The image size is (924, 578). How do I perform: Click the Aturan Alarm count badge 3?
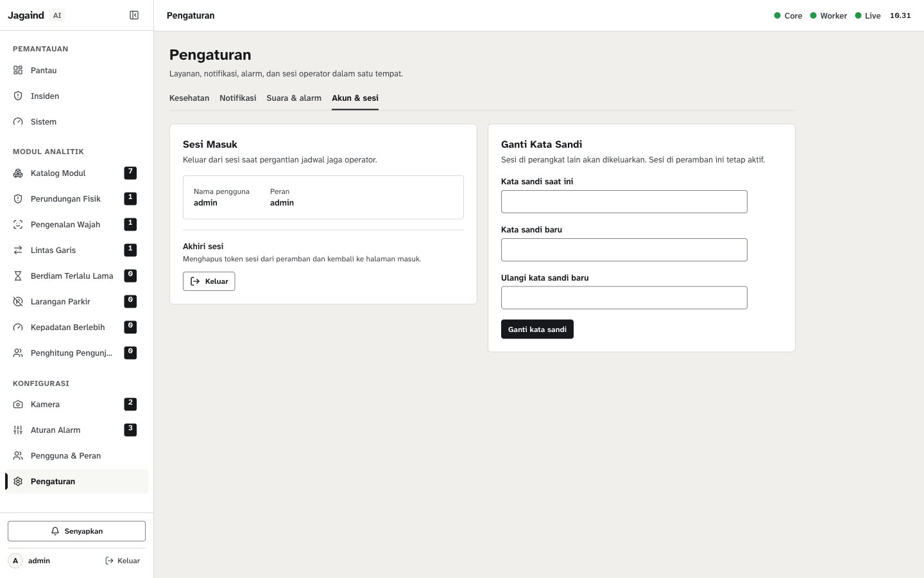(130, 430)
